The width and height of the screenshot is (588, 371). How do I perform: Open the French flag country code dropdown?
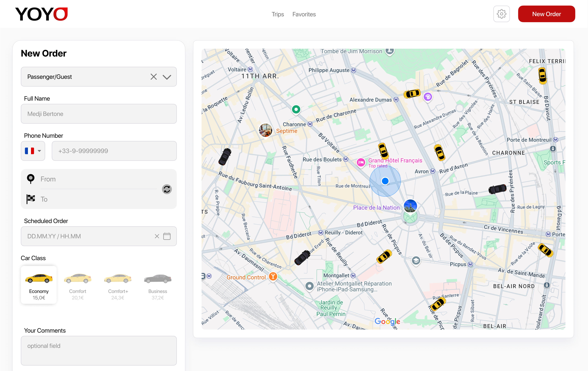[33, 151]
